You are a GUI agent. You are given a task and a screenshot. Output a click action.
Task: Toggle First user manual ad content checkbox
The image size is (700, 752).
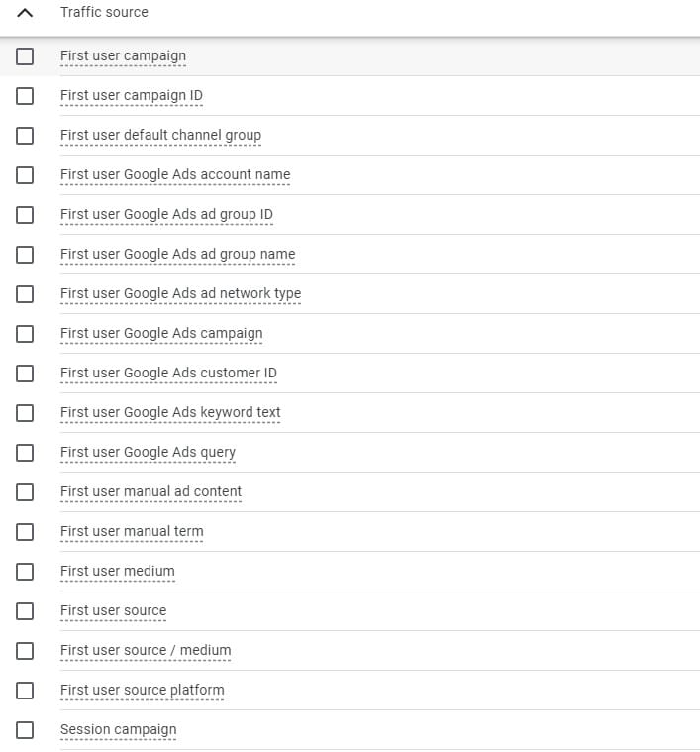click(x=25, y=492)
